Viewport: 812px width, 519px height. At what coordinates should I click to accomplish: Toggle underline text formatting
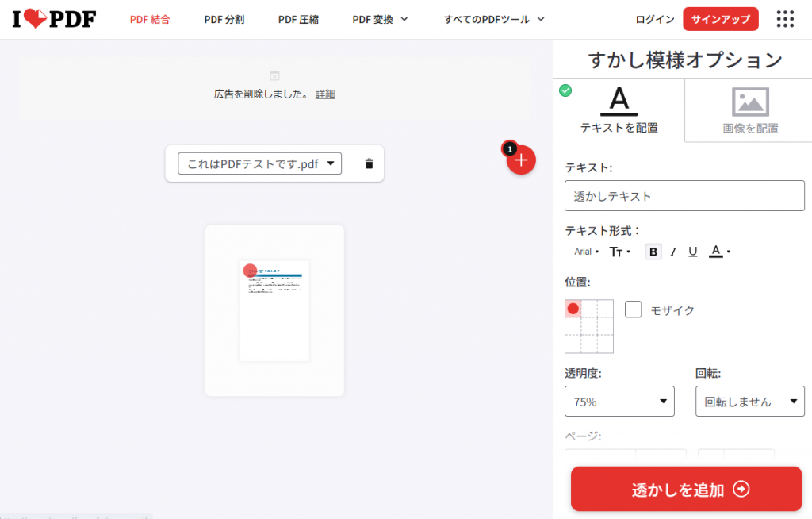pos(692,252)
